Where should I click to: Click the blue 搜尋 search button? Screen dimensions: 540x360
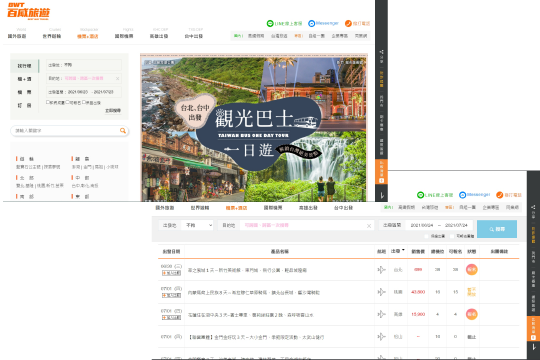[497, 229]
